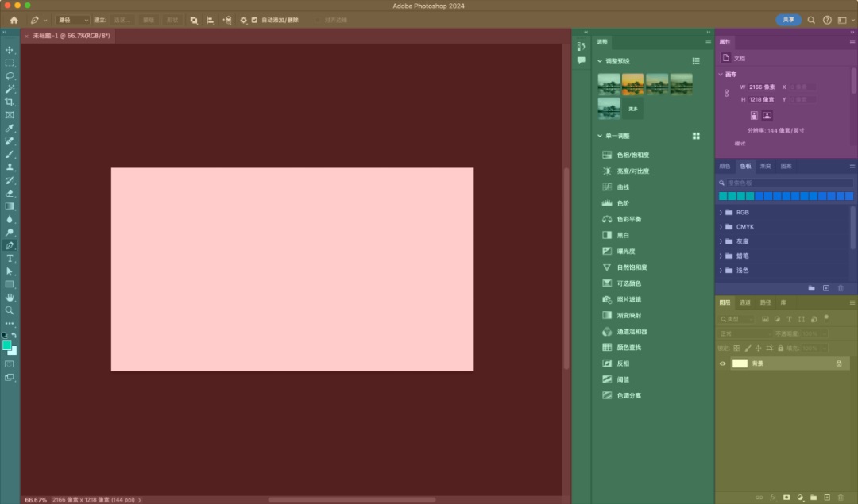Image resolution: width=858 pixels, height=504 pixels.
Task: Collapse the 调整预设 section
Action: (601, 61)
